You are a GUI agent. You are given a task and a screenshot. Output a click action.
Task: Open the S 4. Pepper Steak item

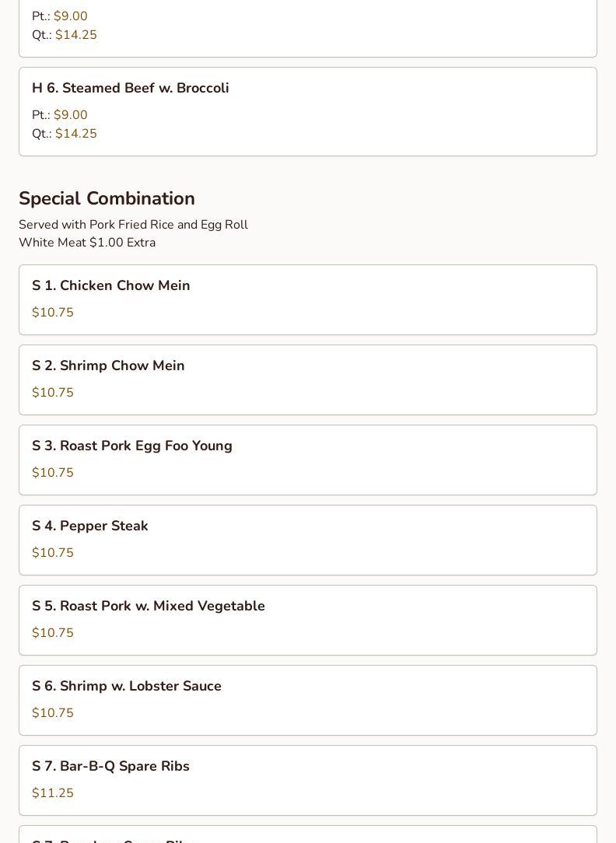(x=90, y=526)
